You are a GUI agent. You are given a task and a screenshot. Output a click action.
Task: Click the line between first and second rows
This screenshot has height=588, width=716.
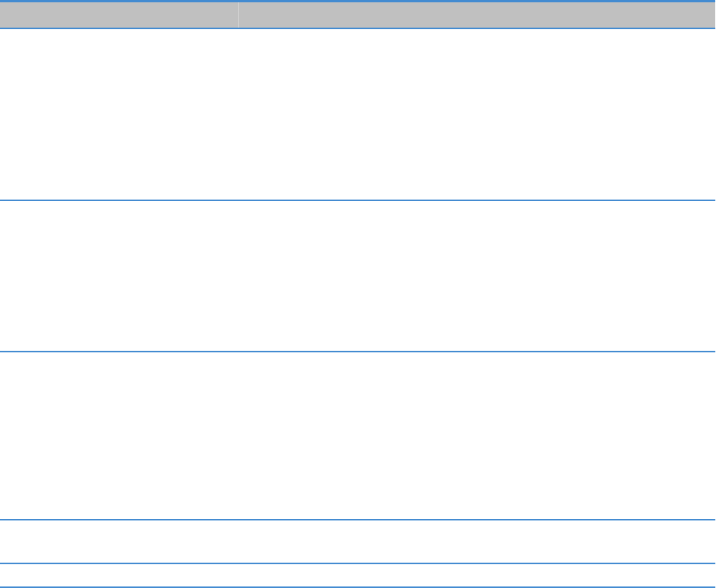tap(358, 201)
